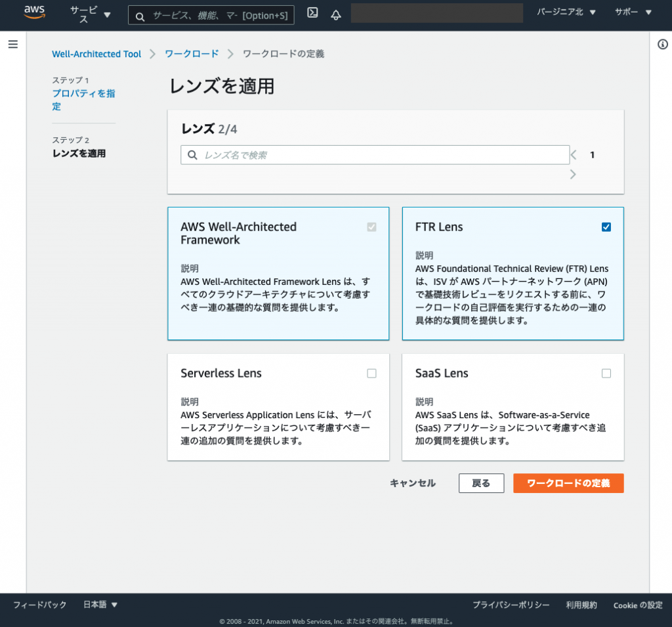Click ワークロード breadcrumb link

(x=192, y=54)
